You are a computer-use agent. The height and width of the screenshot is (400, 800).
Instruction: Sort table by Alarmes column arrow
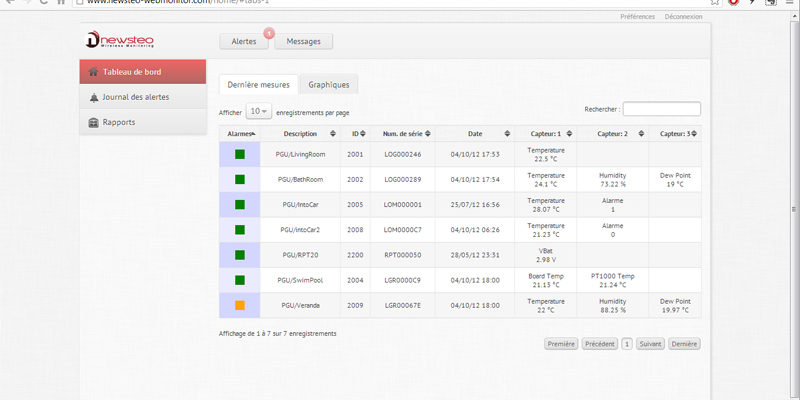pos(254,134)
